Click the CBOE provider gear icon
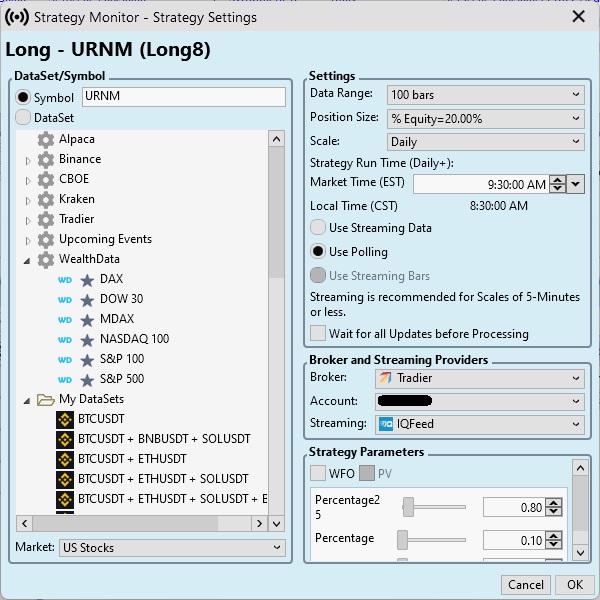This screenshot has width=600, height=600. pos(46,179)
